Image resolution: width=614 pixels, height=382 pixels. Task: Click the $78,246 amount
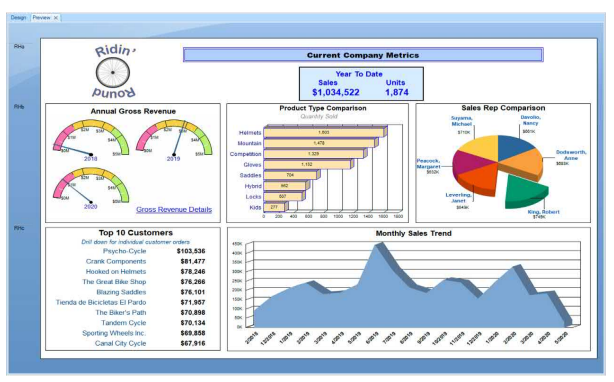point(193,271)
